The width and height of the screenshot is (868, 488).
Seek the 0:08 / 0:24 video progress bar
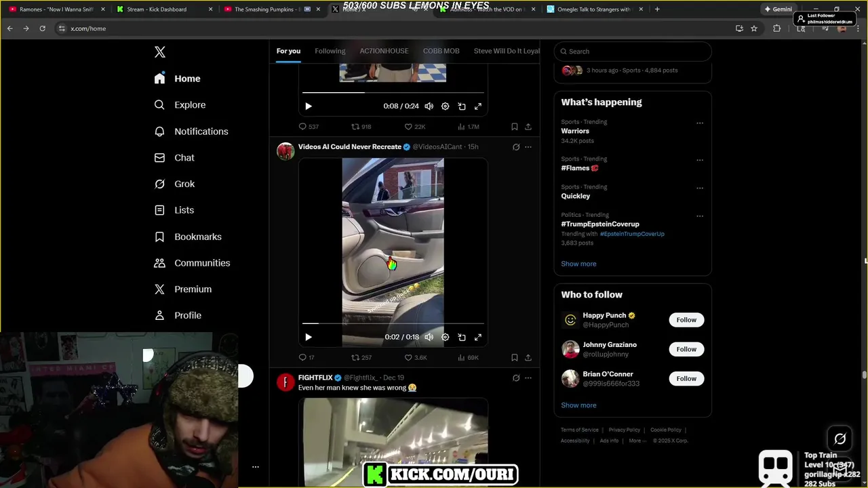[x=393, y=92]
